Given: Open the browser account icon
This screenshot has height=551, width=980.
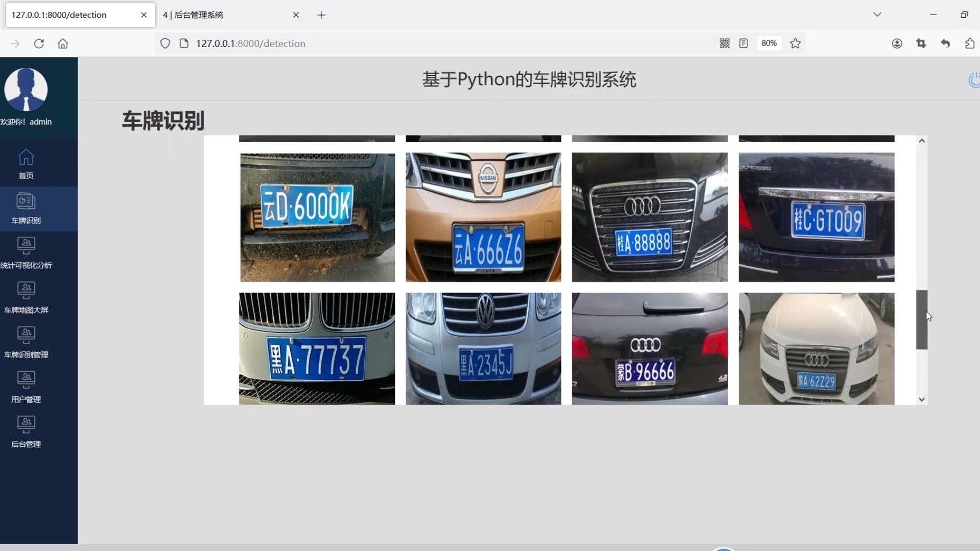Looking at the screenshot, I should click(x=897, y=44).
